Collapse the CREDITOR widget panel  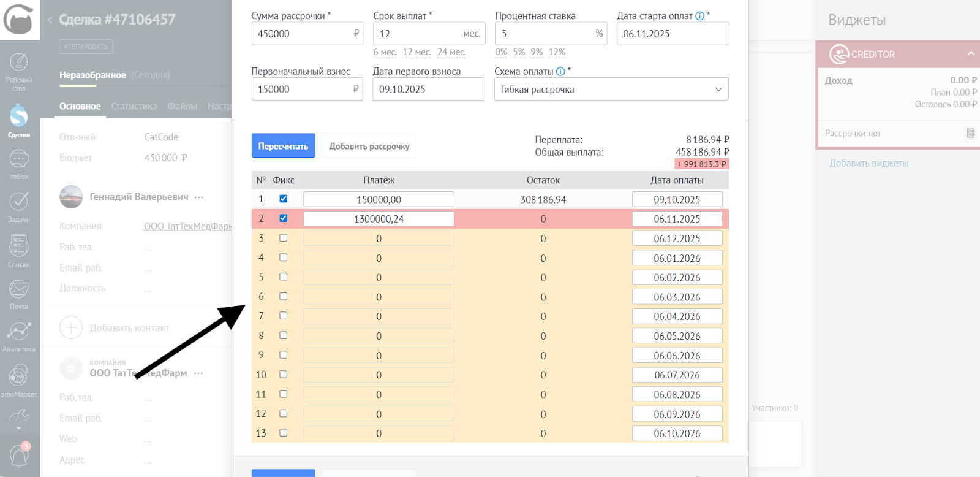(971, 54)
